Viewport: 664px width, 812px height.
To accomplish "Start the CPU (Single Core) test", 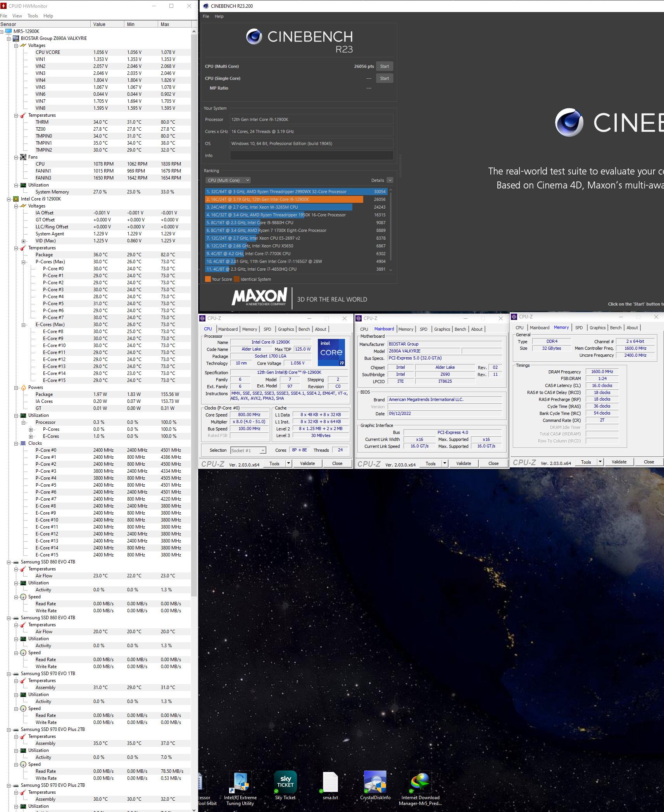I will click(385, 78).
